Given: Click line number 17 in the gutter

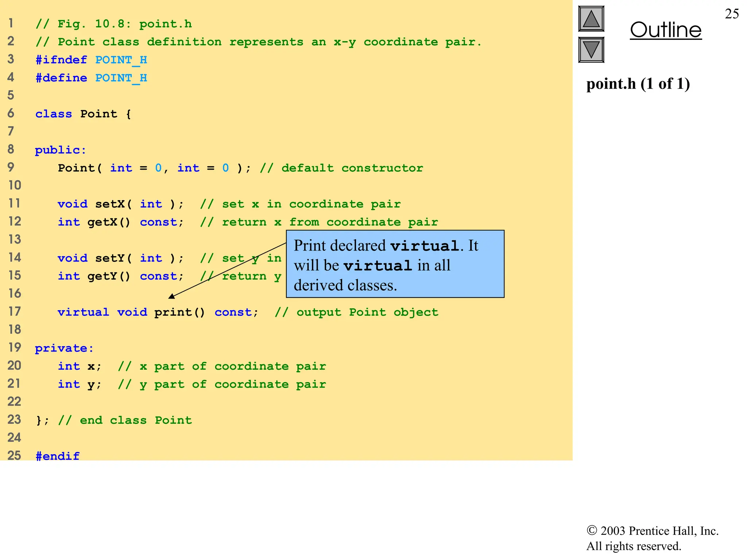Looking at the screenshot, I should (x=15, y=311).
